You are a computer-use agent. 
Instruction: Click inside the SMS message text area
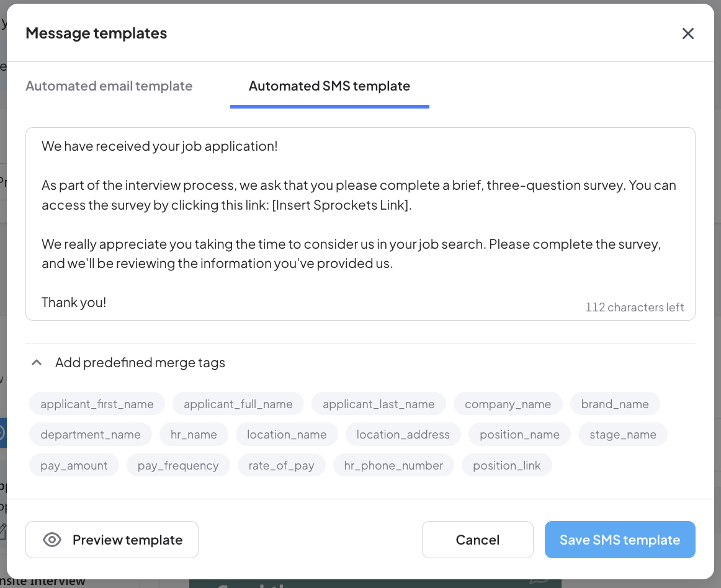coord(360,223)
